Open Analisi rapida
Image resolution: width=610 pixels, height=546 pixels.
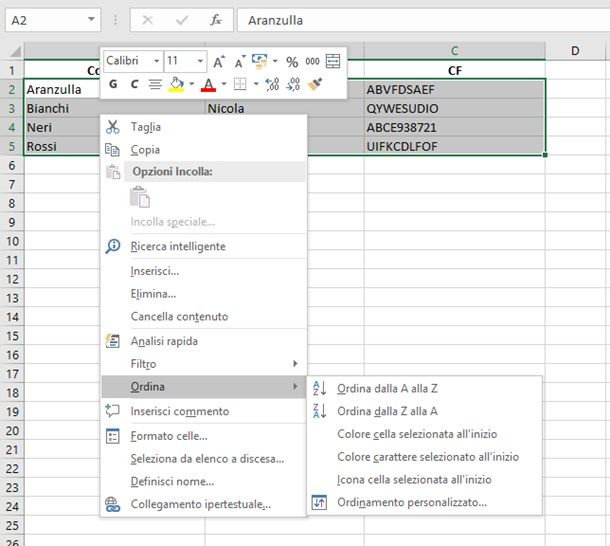click(x=204, y=341)
